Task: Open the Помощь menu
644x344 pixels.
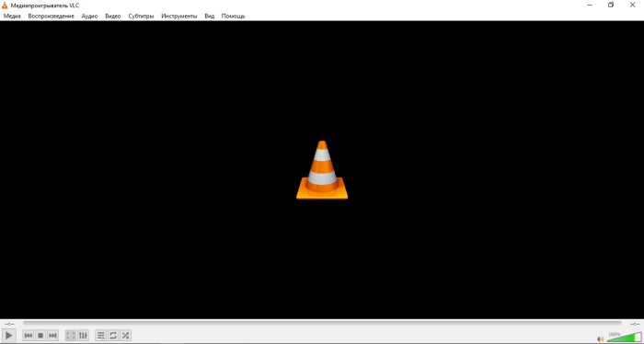Action: [233, 16]
